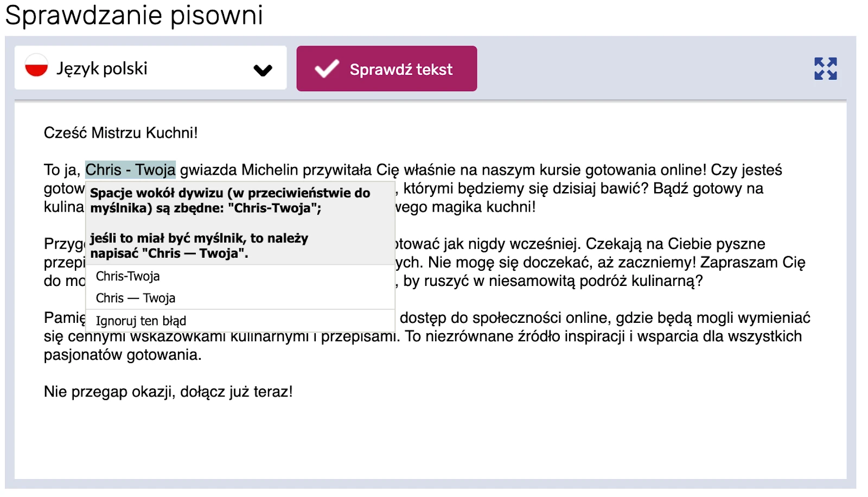Click the highlighted "Chris - Twoja" error
Image resolution: width=868 pixels, height=497 pixels.
click(x=130, y=170)
